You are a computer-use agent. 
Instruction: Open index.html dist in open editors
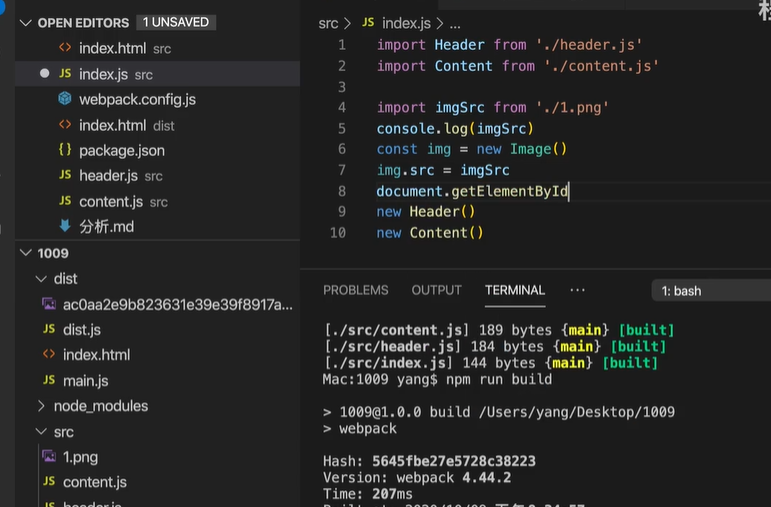pyautogui.click(x=157, y=125)
